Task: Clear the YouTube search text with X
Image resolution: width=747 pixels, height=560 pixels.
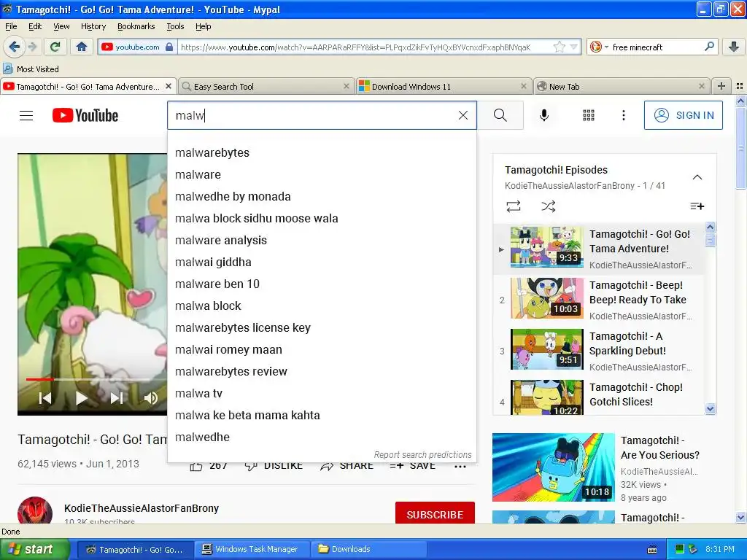Action: (463, 115)
